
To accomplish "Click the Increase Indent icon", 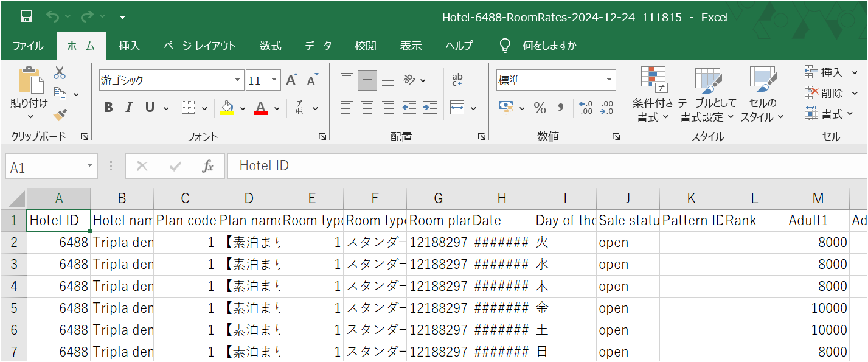I will [x=430, y=108].
